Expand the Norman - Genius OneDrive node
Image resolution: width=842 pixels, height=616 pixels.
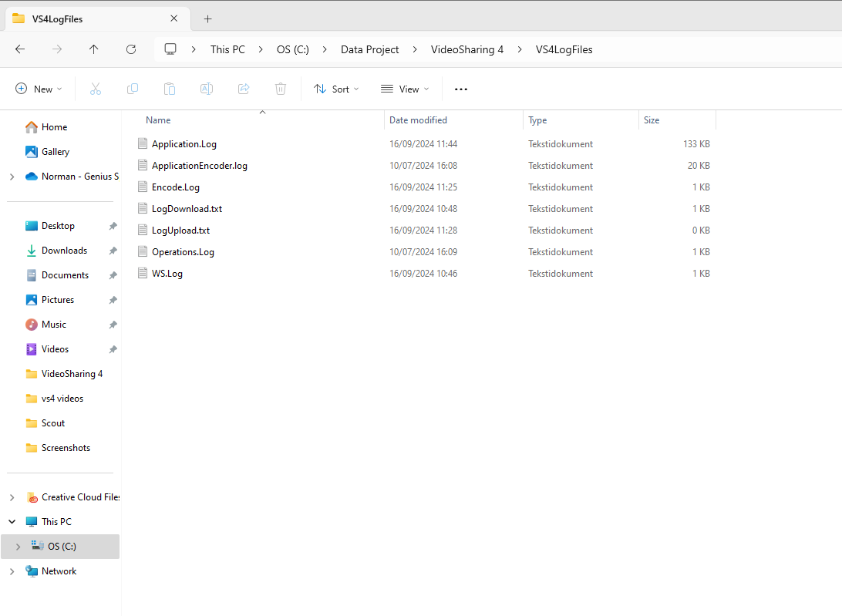coord(12,177)
